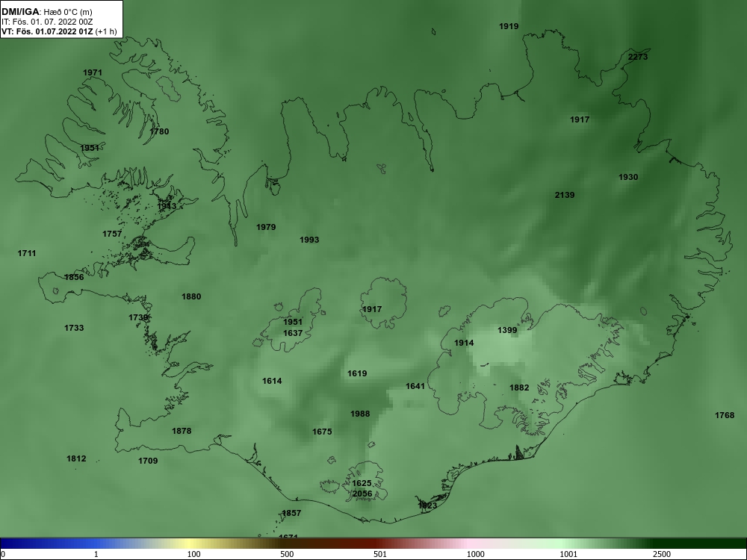Viewport: 747px width, 560px height.
Task: Click the 1733 value over Faxaflói
Action: (x=74, y=328)
